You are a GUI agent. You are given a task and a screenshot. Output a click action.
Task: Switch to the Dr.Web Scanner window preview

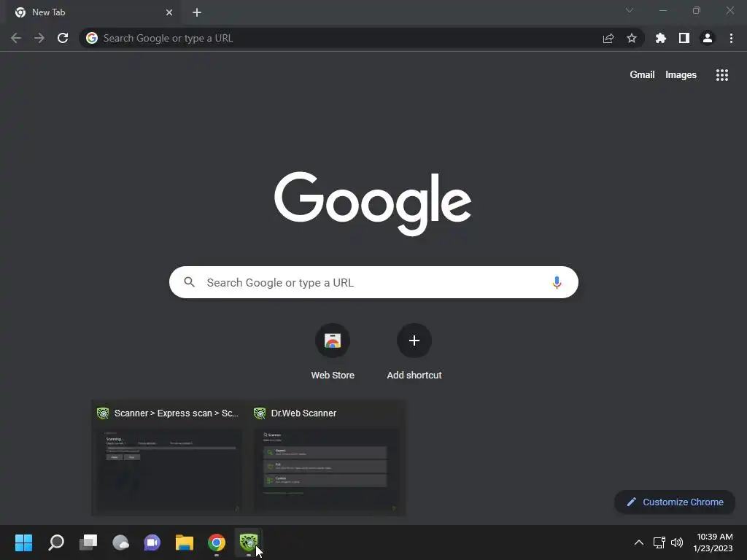click(326, 469)
